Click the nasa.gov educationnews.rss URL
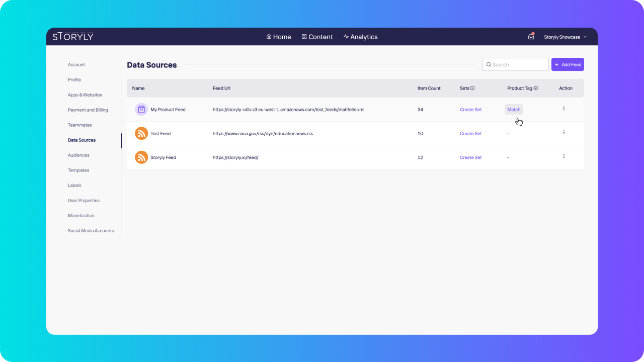 pyautogui.click(x=263, y=133)
